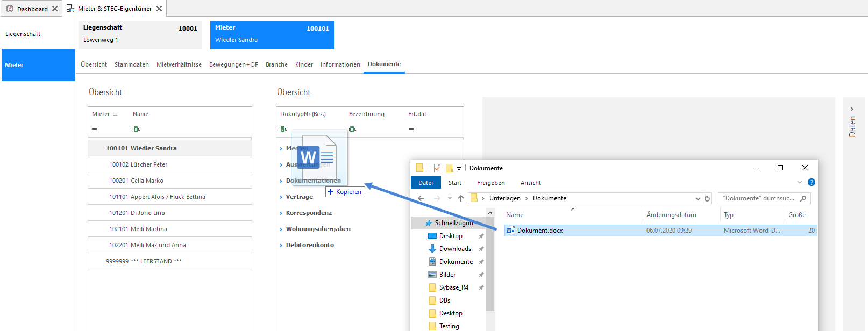Switch to the Branche tab
The image size is (868, 331).
pyautogui.click(x=276, y=64)
